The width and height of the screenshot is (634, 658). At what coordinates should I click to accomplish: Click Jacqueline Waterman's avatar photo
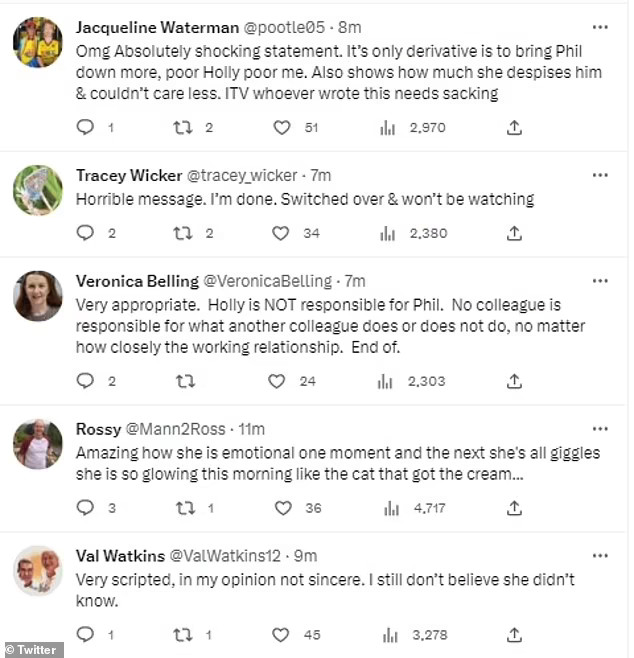(x=38, y=45)
